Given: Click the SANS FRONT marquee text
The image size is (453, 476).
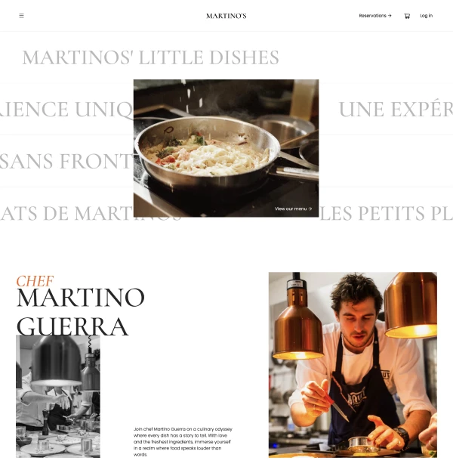Looking at the screenshot, I should [x=66, y=161].
